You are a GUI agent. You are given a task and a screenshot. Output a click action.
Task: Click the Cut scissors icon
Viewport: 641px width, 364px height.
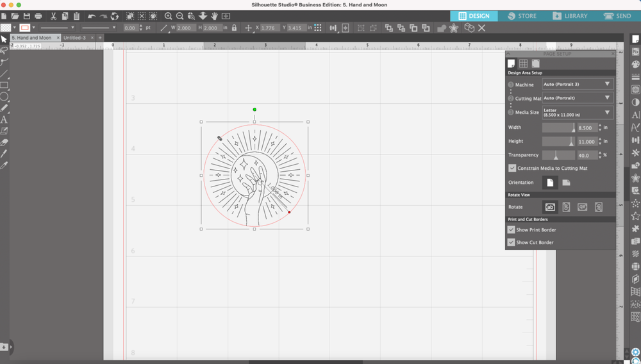(x=53, y=16)
